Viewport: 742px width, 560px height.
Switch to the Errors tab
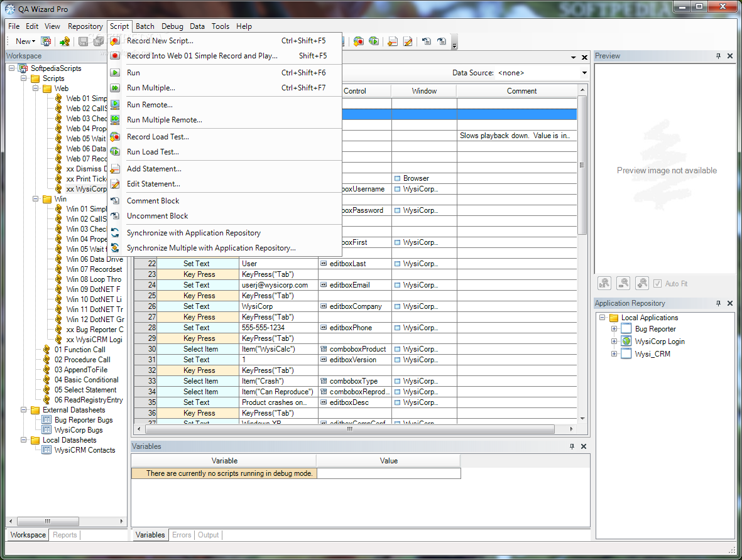tap(182, 534)
